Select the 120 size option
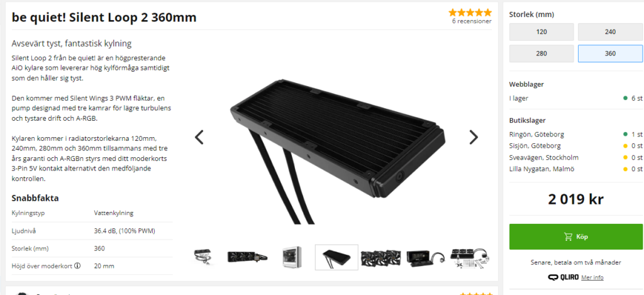Screen dimensions: 644x295 [541, 32]
